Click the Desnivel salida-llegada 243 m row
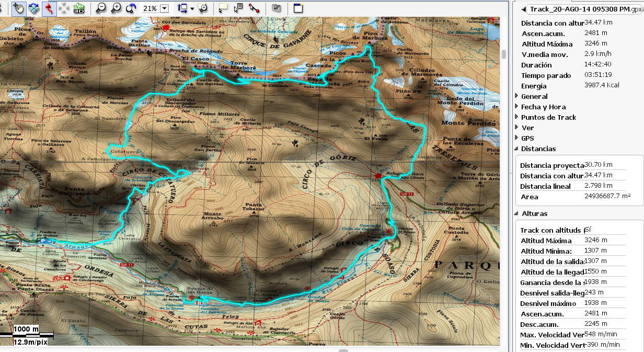Image resolution: width=644 pixels, height=352 pixels. click(572, 293)
